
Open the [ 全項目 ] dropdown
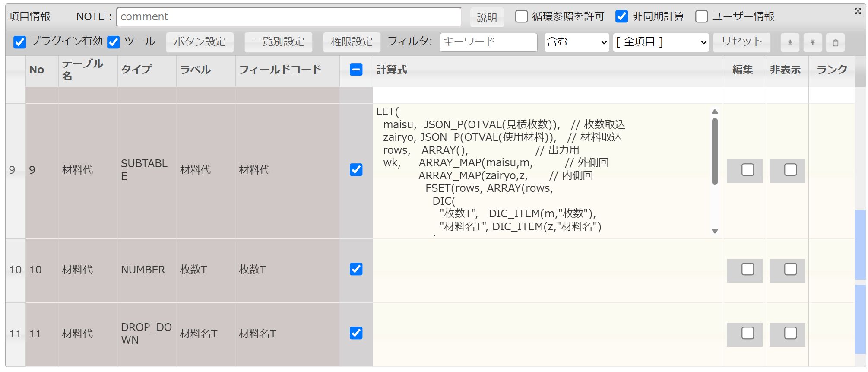tap(661, 42)
